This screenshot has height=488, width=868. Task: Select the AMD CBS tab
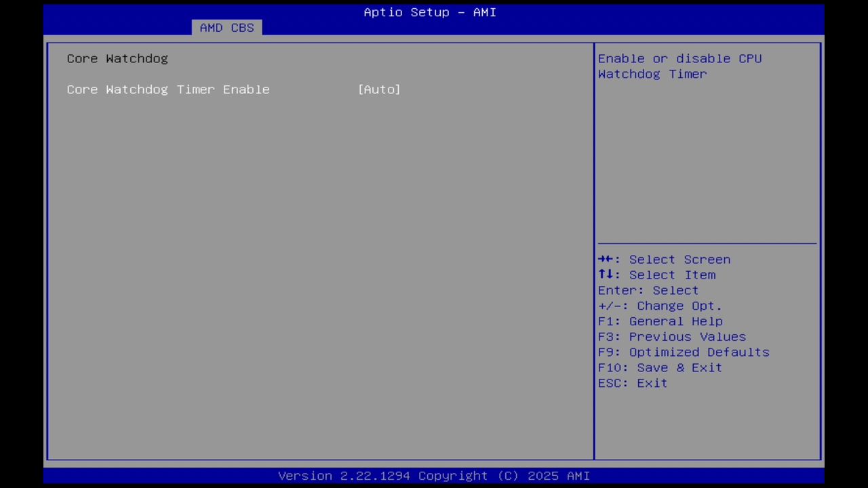point(226,27)
